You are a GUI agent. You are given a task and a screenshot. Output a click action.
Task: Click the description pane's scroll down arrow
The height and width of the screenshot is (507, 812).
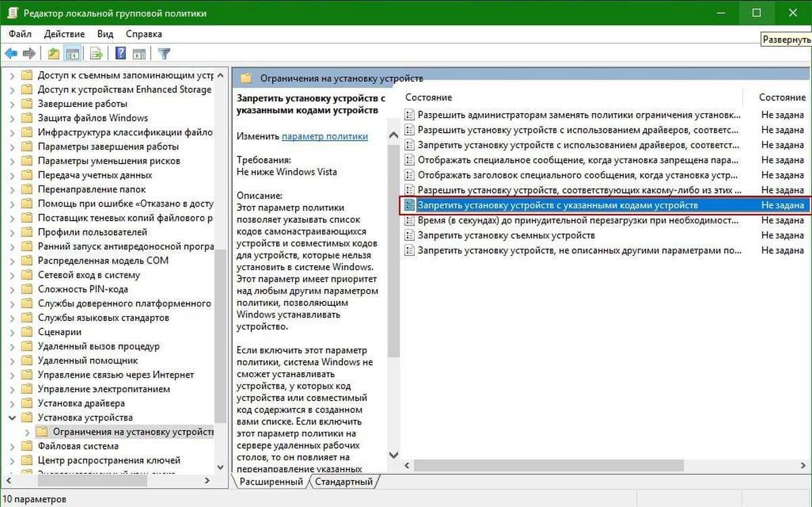pos(393,455)
